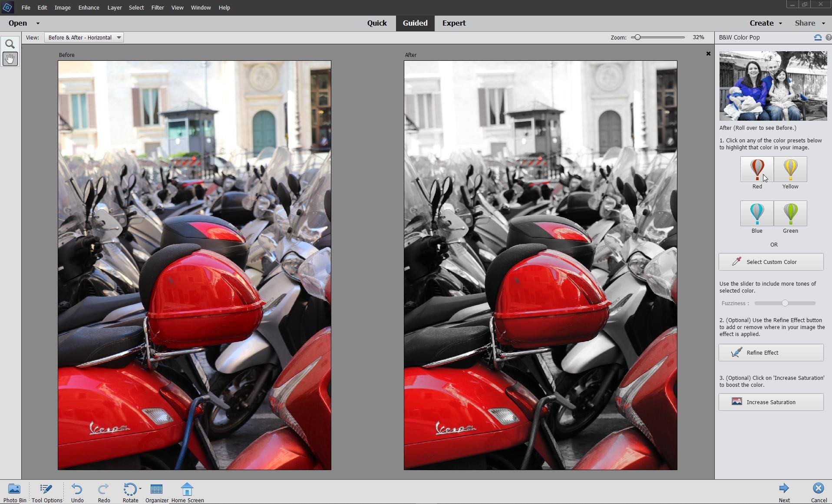Image resolution: width=832 pixels, height=504 pixels.
Task: Switch to the Expert tab
Action: [x=454, y=23]
